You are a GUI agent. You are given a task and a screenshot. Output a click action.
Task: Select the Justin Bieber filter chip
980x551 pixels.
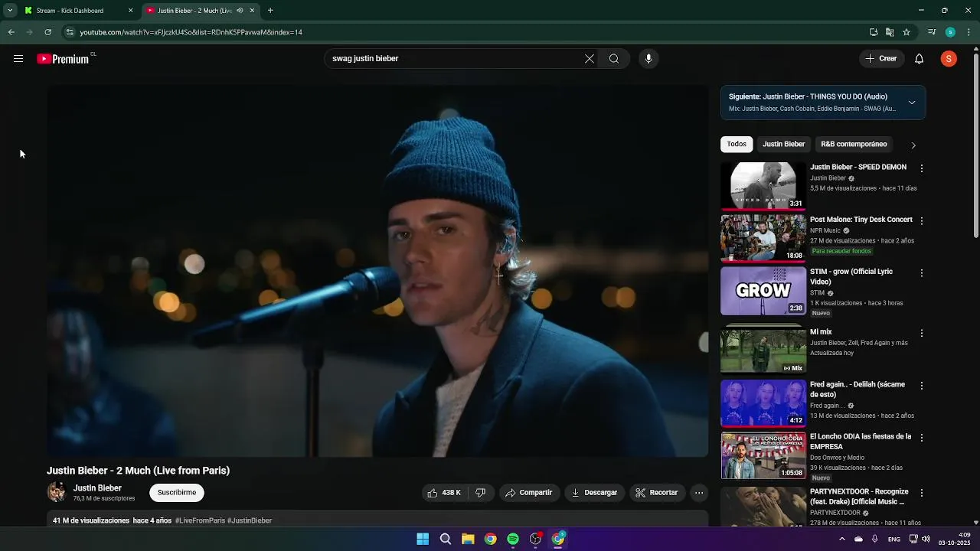pyautogui.click(x=783, y=144)
